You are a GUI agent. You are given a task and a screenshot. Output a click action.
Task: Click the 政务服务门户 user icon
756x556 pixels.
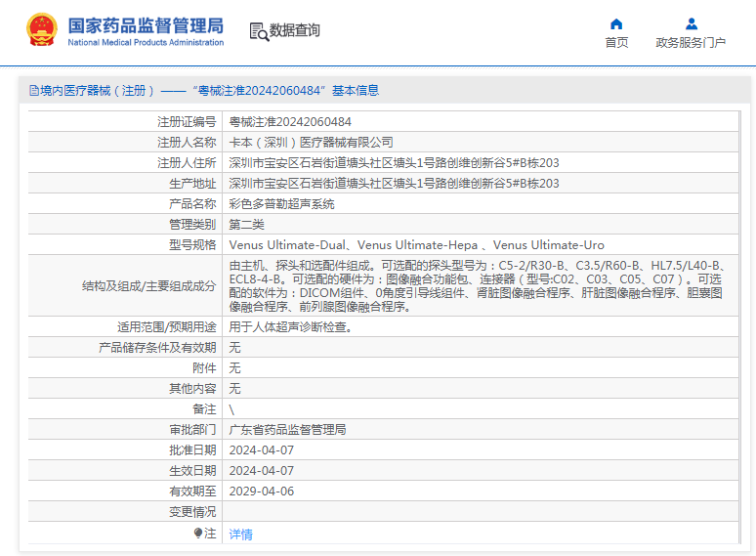click(x=692, y=23)
